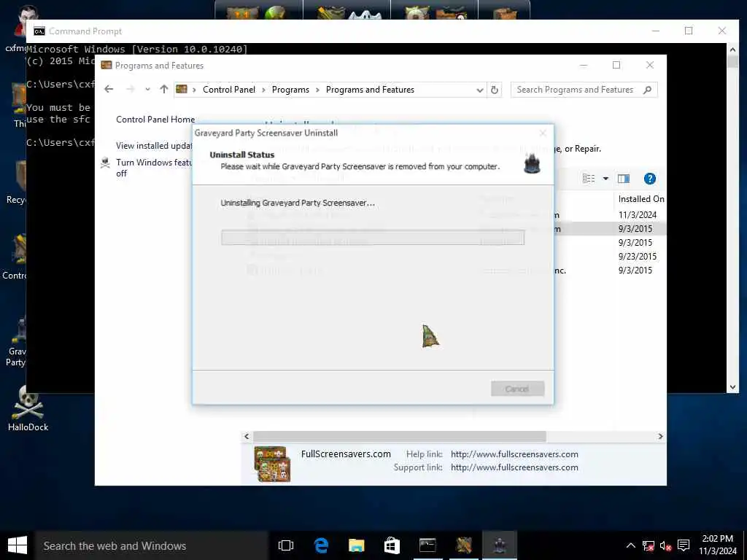Sort by Installed On column header
Screen dimensions: 747x560
tap(641, 199)
